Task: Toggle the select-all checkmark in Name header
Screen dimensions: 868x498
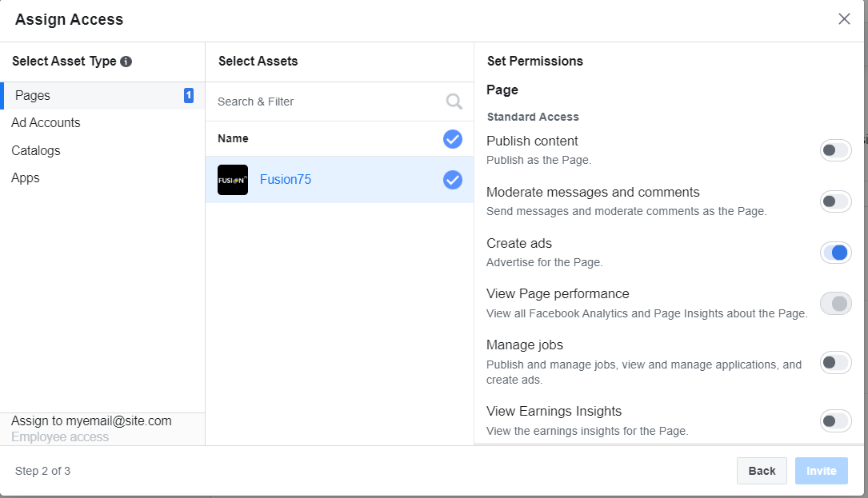Action: tap(453, 139)
